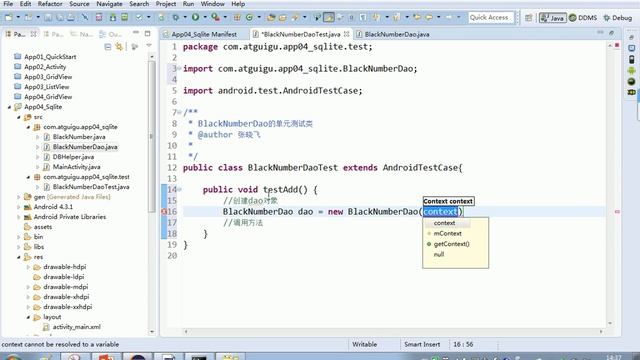Open the Package Explorer view menu triangle
Screen dimensions: 640x360
149,46
